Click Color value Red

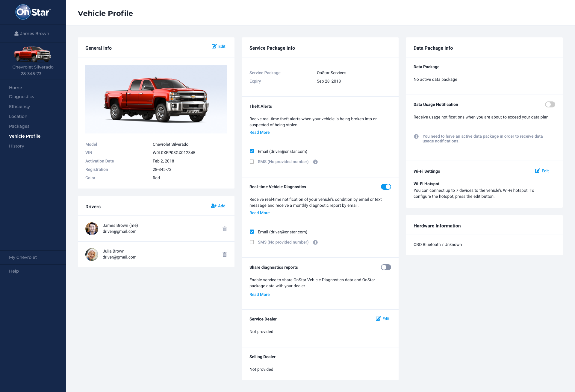click(x=156, y=178)
